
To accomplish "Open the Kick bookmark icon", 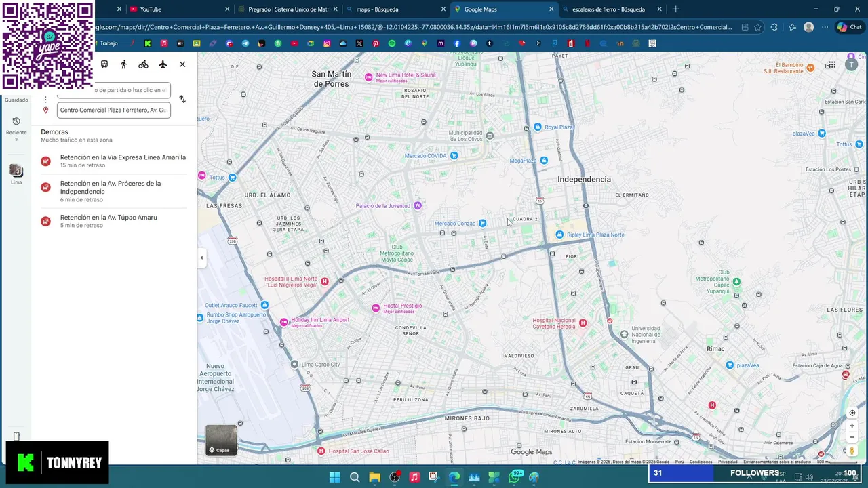I will [147, 43].
